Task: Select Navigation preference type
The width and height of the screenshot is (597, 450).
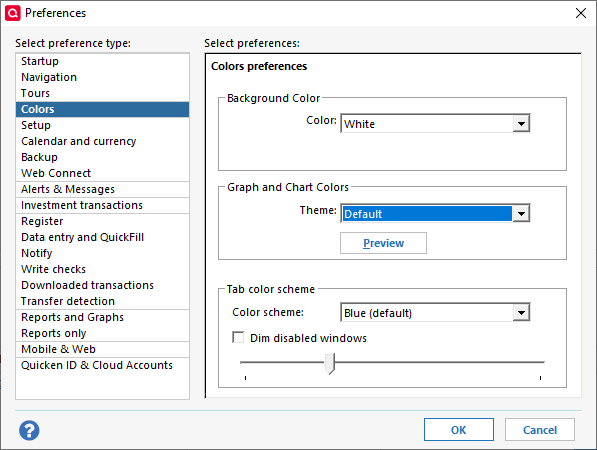Action: pyautogui.click(x=102, y=77)
